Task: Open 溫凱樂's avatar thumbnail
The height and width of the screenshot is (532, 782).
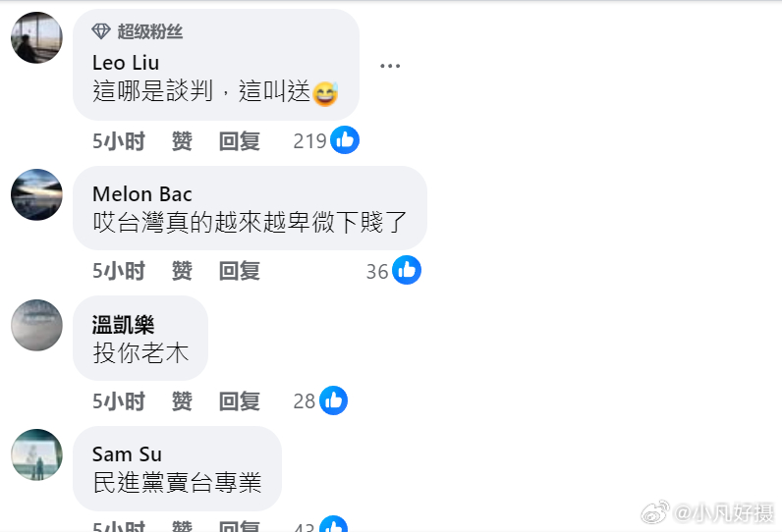Action: (x=37, y=325)
